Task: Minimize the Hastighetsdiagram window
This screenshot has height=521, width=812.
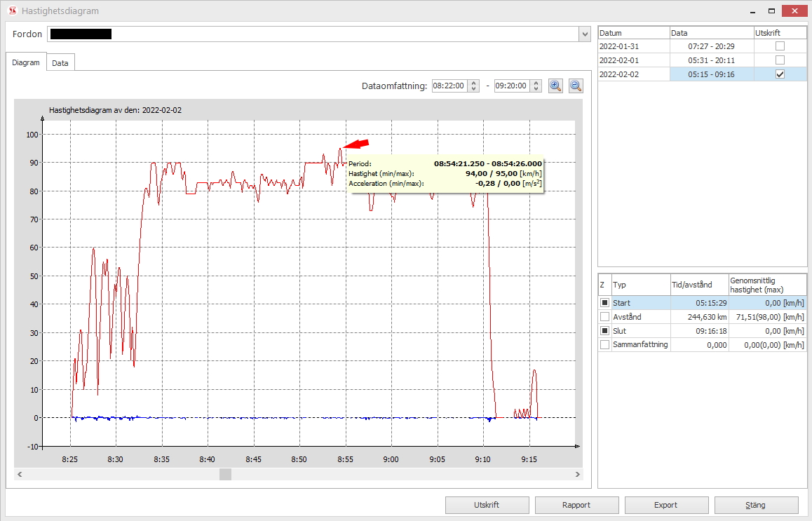Action: pos(751,11)
